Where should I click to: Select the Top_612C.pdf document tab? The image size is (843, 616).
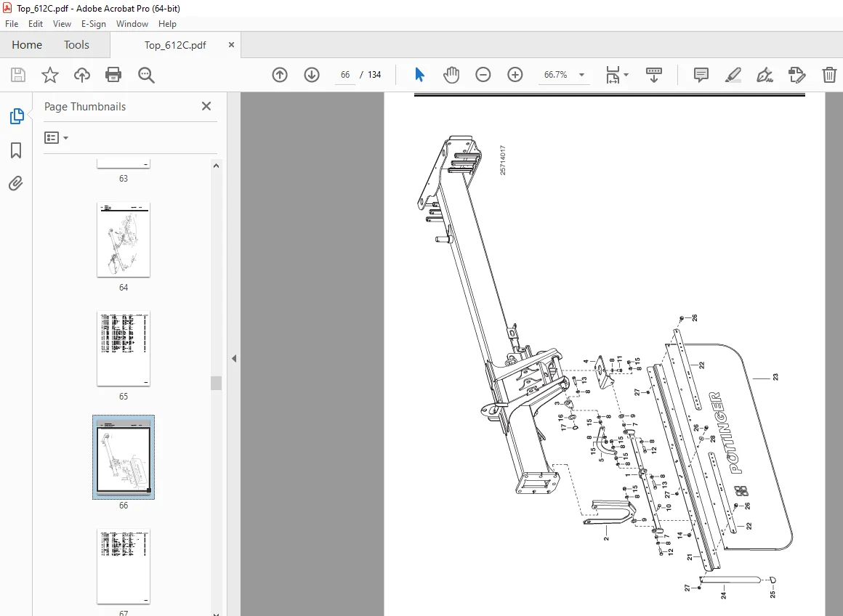pos(175,45)
